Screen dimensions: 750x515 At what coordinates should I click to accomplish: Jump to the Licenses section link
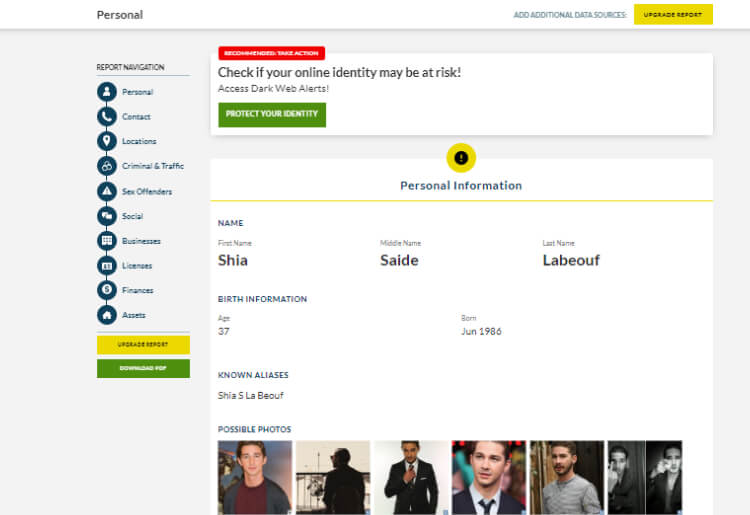(x=137, y=266)
